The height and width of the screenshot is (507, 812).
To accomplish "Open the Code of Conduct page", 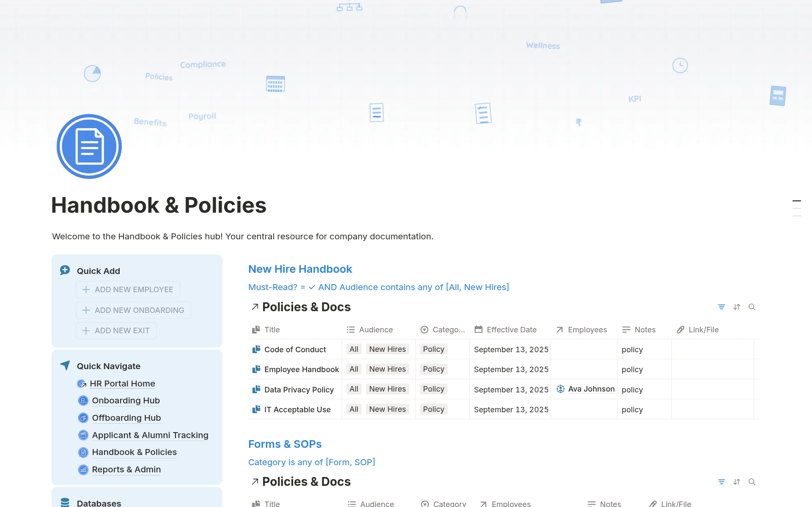I will 295,350.
